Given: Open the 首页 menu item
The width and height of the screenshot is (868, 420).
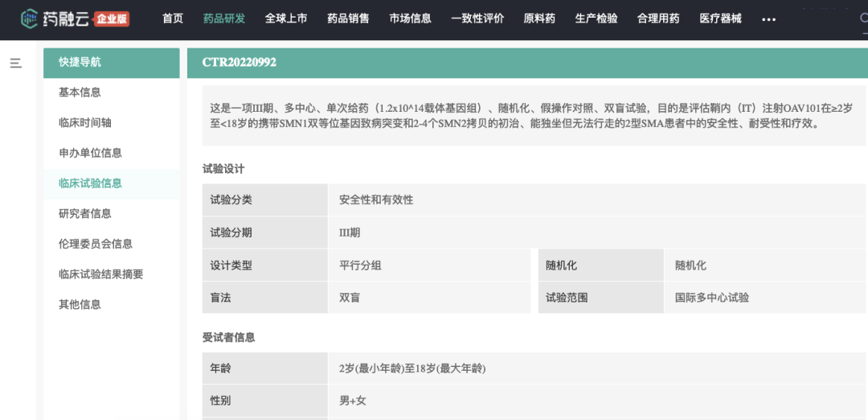Looking at the screenshot, I should click(x=173, y=19).
